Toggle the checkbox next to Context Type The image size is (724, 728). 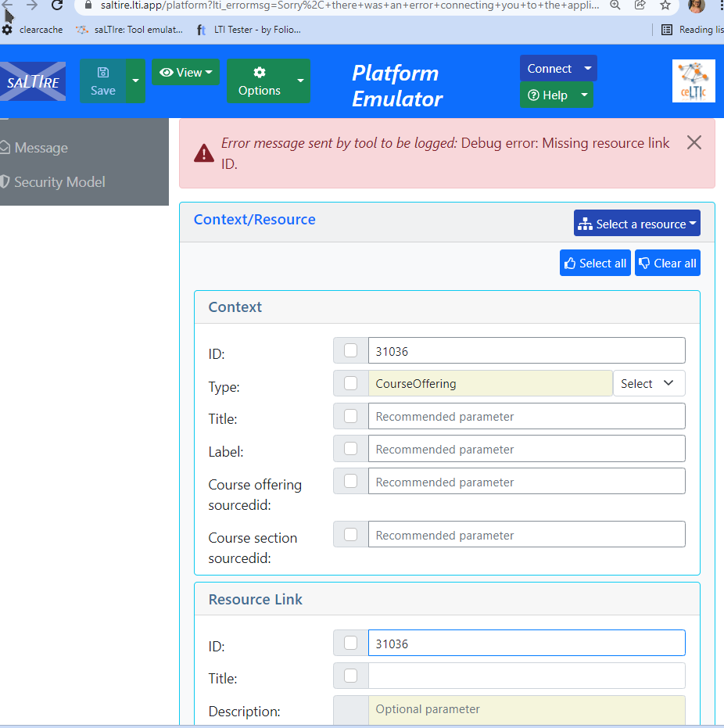tap(350, 383)
